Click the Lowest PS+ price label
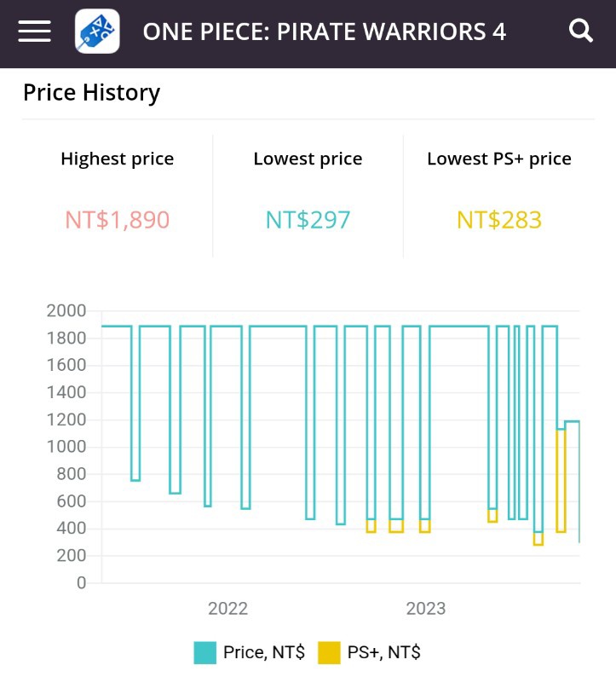This screenshot has width=616, height=677. point(499,159)
